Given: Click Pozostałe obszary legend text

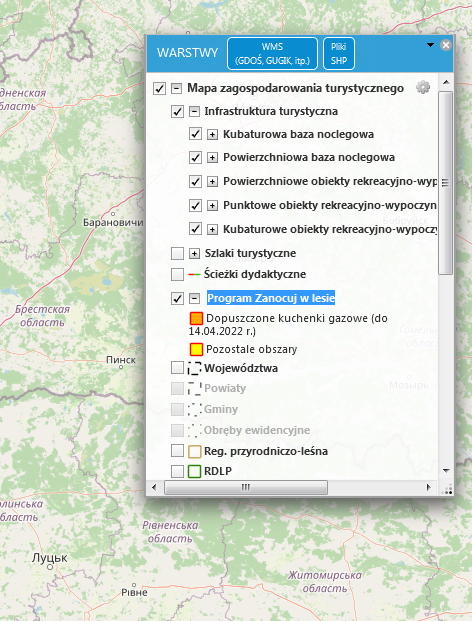Looking at the screenshot, I should 251,349.
